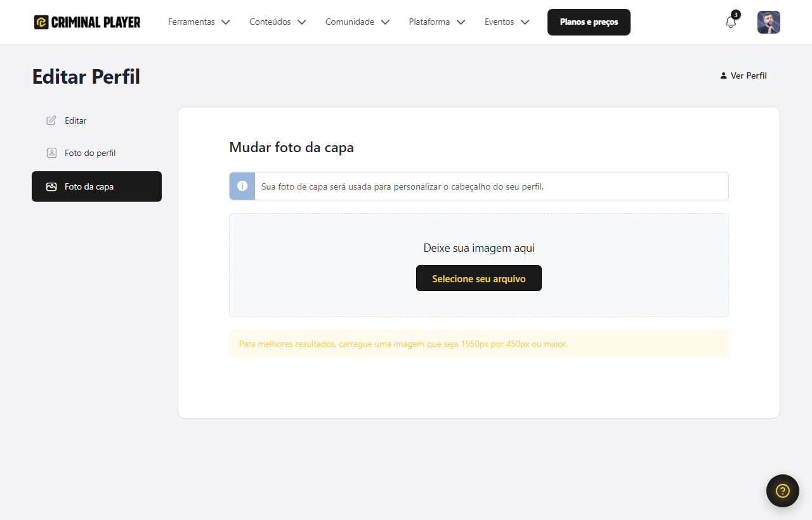Expand the Plataforma chevron

[x=461, y=22]
